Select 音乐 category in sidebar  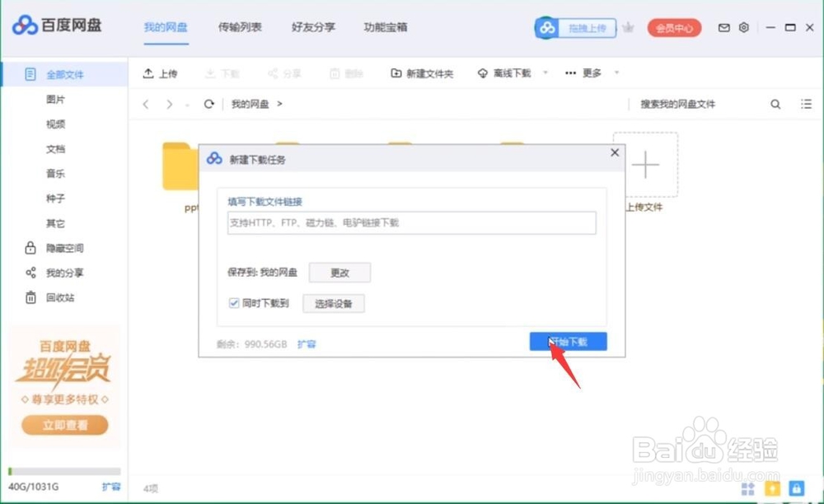(55, 174)
